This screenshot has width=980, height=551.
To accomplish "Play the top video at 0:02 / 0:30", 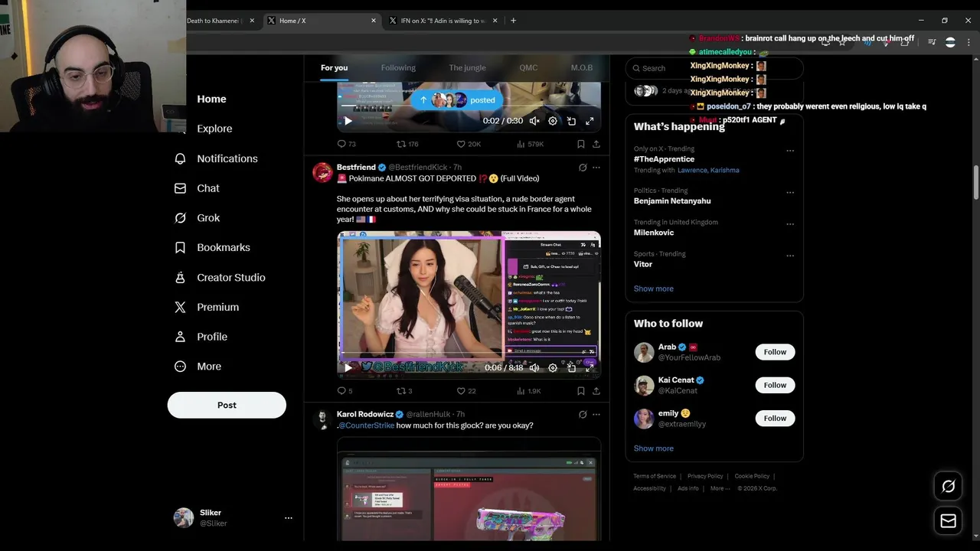I will [x=348, y=121].
